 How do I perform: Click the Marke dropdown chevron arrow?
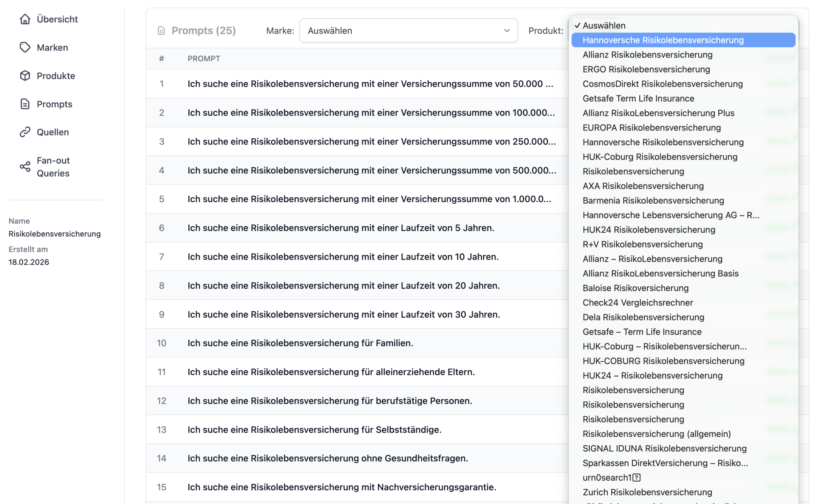point(507,31)
